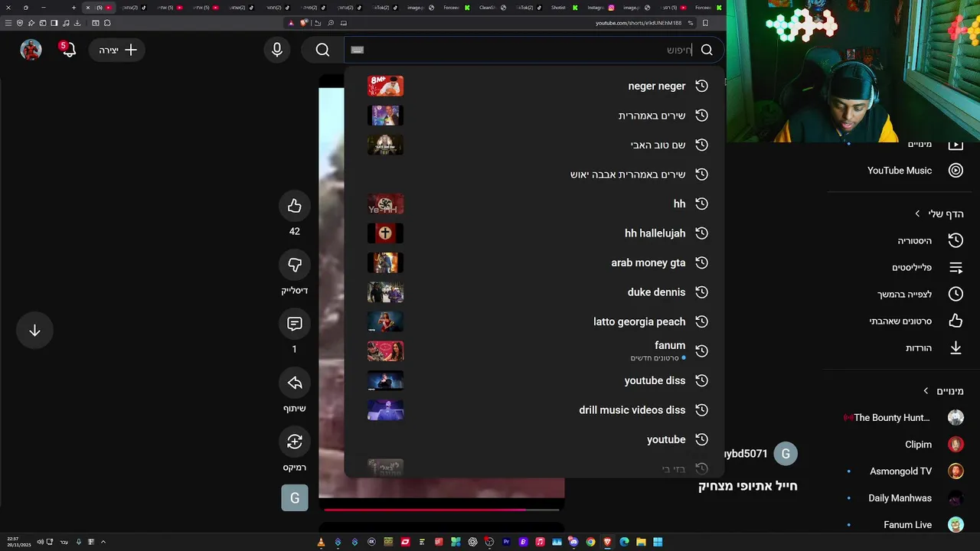This screenshot has height=551, width=980.
Task: Open Chrome from the taskbar
Action: [590, 542]
